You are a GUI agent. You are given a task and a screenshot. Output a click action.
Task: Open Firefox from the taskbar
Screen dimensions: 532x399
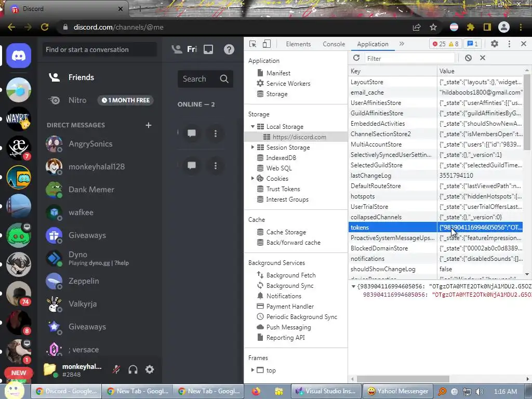click(x=256, y=392)
